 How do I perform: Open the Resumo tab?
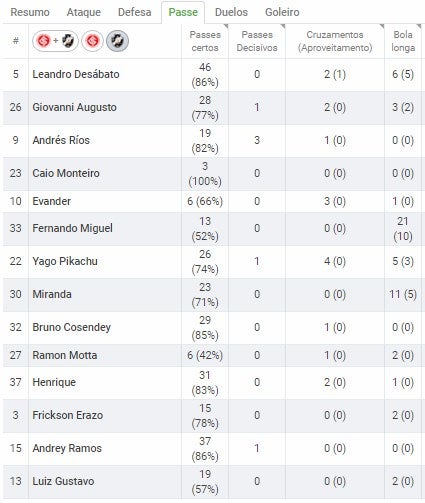click(30, 12)
